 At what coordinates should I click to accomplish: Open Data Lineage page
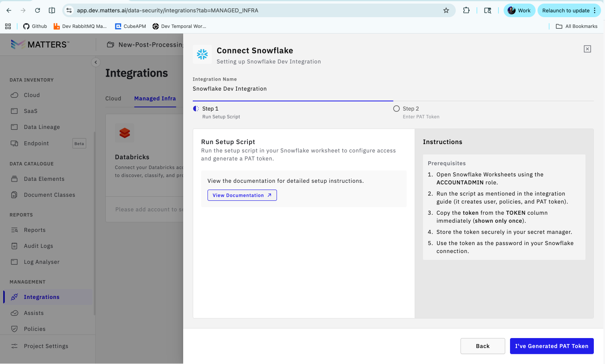pos(42,127)
